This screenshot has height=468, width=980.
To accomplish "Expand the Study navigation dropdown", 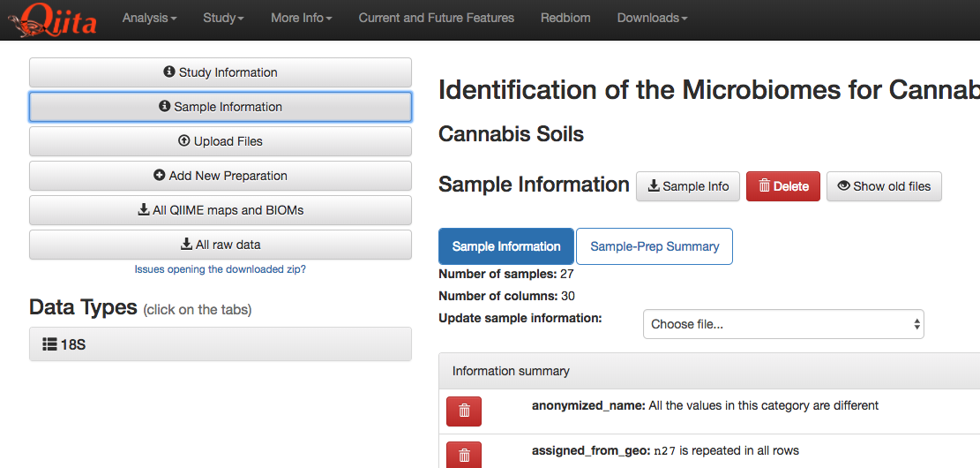I will pyautogui.click(x=223, y=18).
